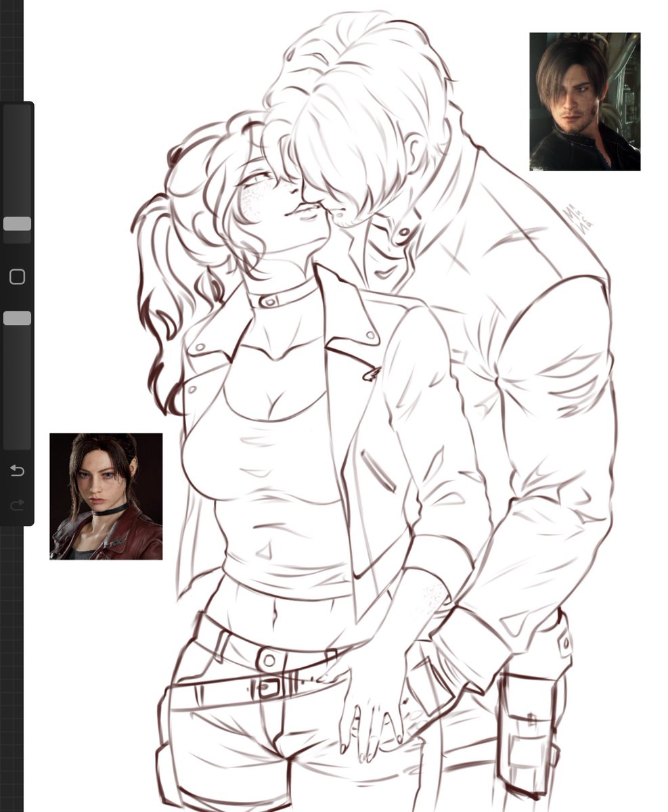Screen dimensions: 668x812
Task: Tap the redo arrow in the sidebar
Action: pyautogui.click(x=17, y=504)
